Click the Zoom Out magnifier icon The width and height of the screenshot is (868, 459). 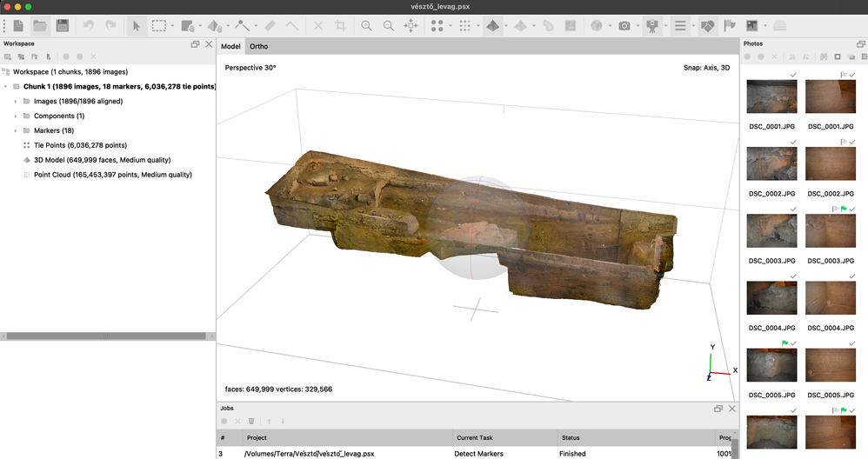(389, 26)
